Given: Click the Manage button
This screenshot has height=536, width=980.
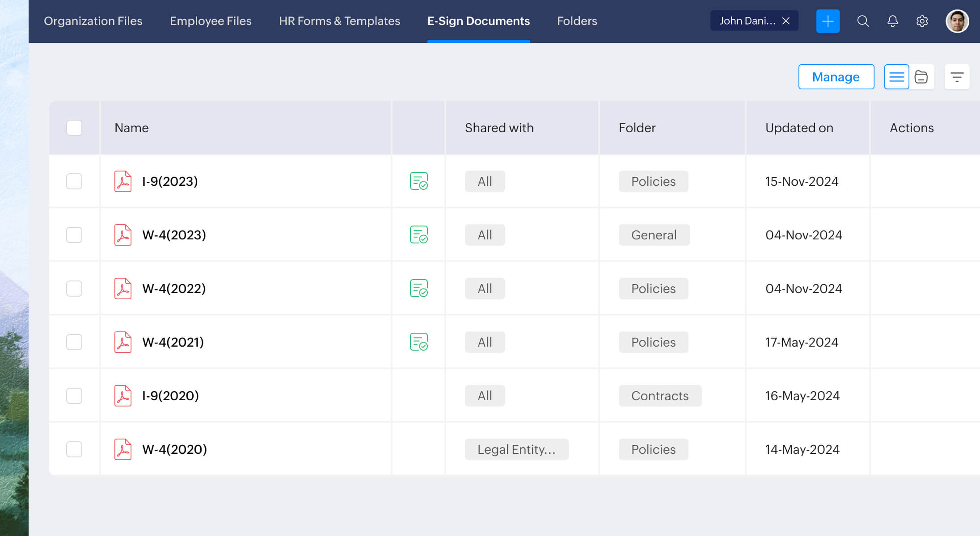Looking at the screenshot, I should tap(836, 77).
